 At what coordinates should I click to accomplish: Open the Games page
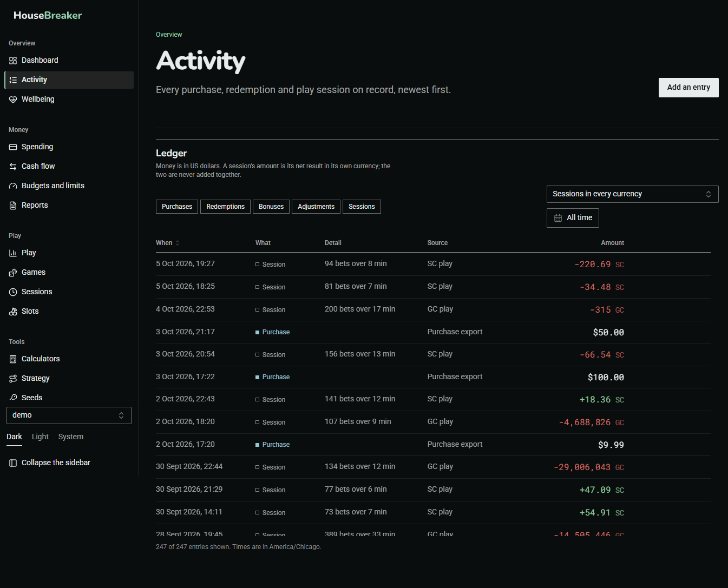(x=69, y=273)
